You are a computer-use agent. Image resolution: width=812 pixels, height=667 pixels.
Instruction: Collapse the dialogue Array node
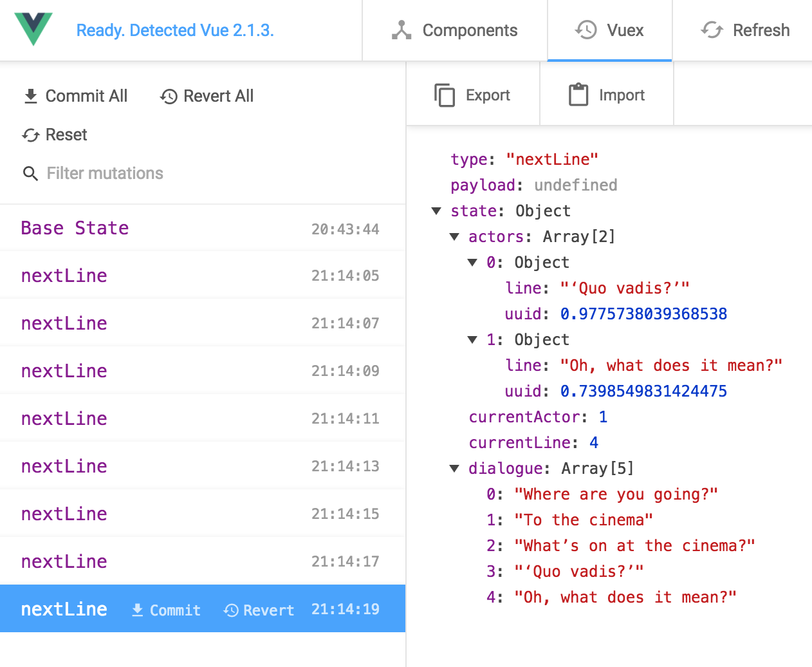coord(454,469)
